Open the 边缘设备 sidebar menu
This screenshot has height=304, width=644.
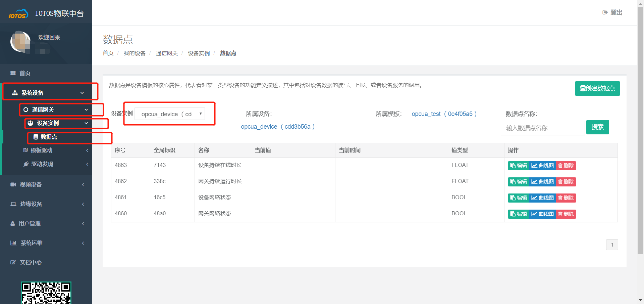click(x=31, y=204)
